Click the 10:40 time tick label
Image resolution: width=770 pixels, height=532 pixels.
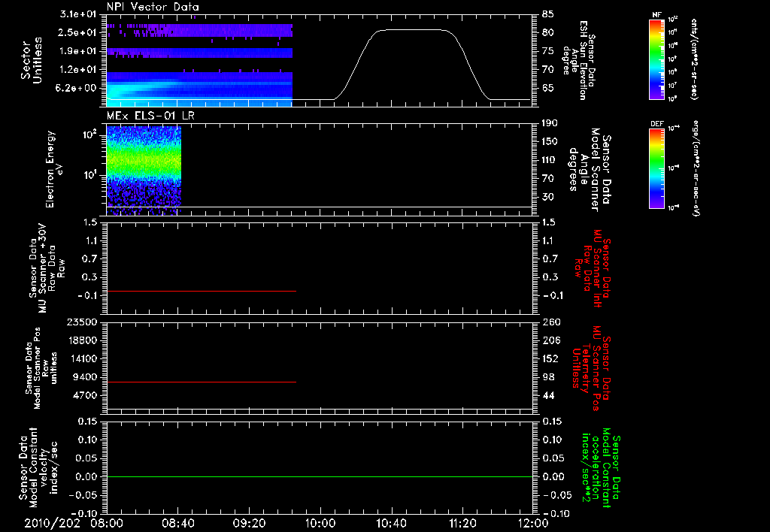coord(391,523)
